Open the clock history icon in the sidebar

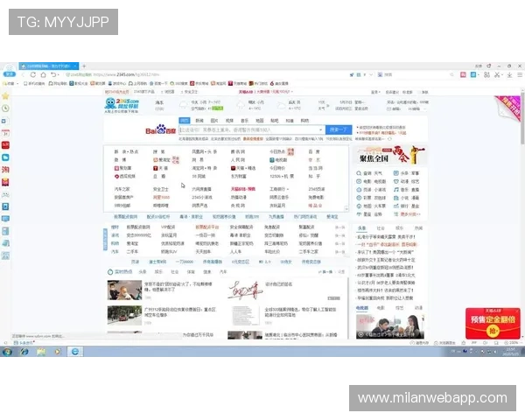pos(5,108)
